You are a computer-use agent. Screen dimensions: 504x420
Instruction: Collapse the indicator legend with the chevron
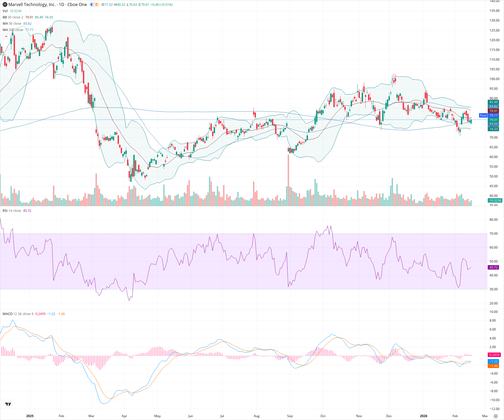6,36
